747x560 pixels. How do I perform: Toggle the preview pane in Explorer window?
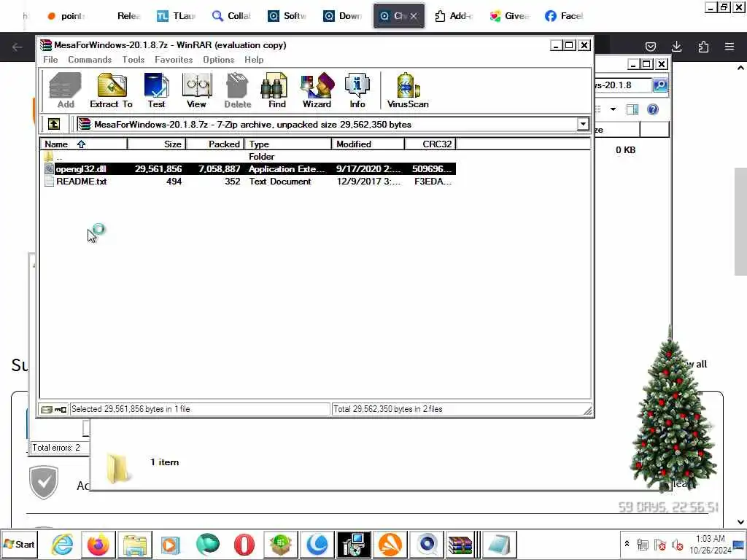632,109
